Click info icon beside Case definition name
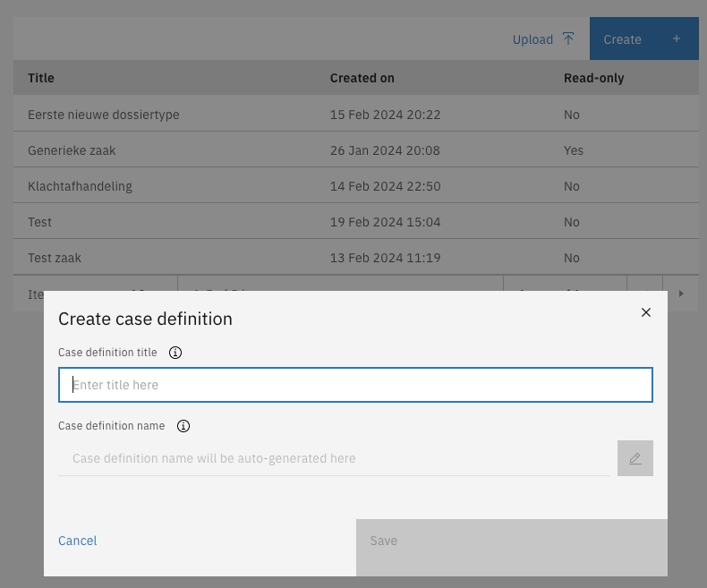Image resolution: width=707 pixels, height=588 pixels. click(x=183, y=426)
